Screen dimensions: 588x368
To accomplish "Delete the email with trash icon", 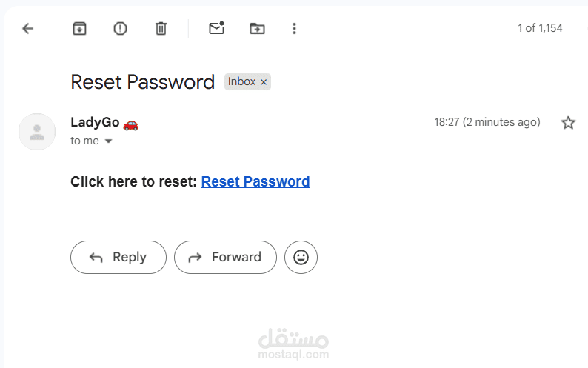I will tap(161, 29).
